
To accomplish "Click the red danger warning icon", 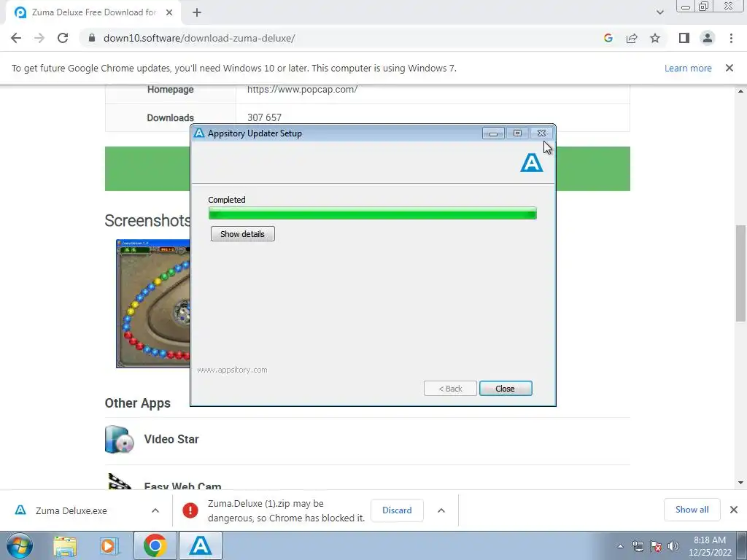I will click(190, 510).
